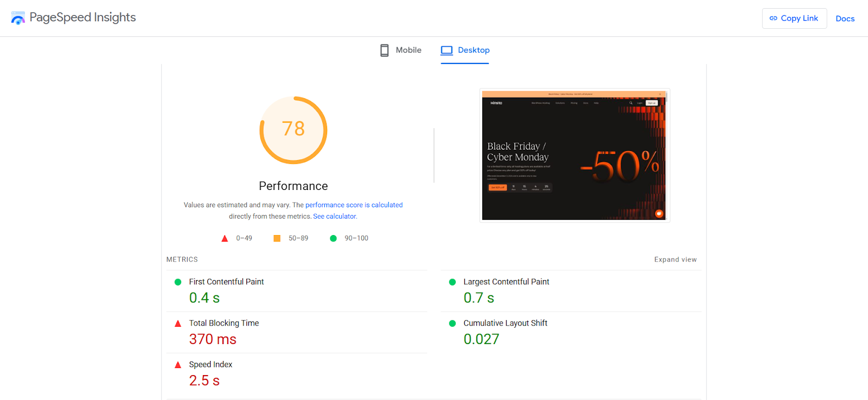Click the link chain icon in Copy Link
Image resolution: width=868 pixels, height=400 pixels.
[774, 18]
